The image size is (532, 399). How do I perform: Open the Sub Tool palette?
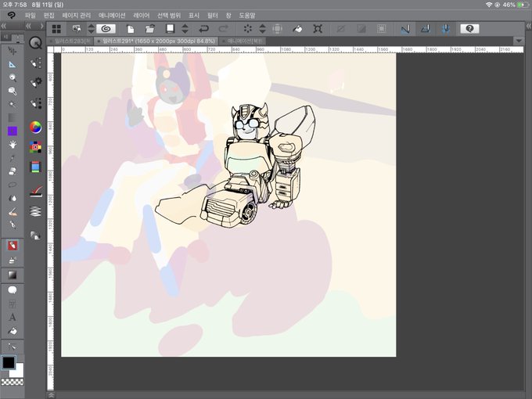point(35,63)
